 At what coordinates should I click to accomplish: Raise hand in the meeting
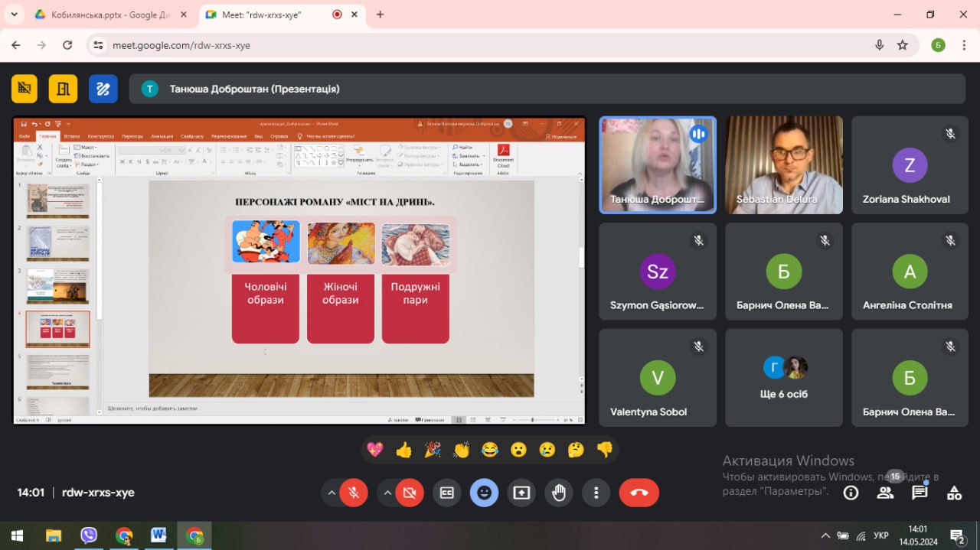coord(559,493)
